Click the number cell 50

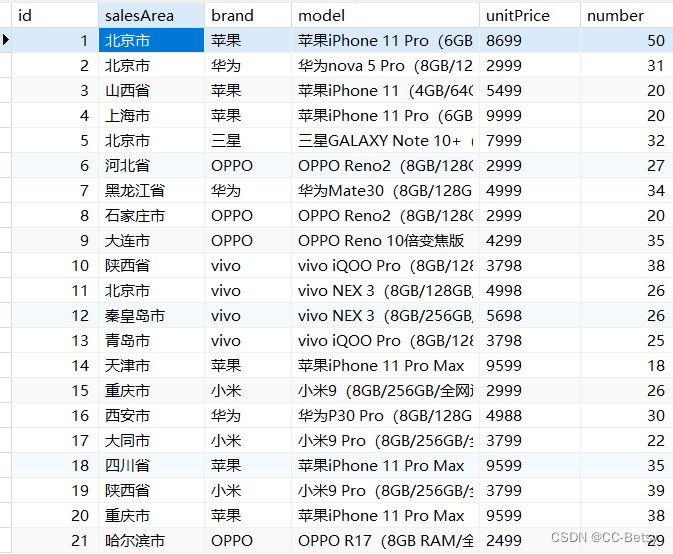[627, 40]
